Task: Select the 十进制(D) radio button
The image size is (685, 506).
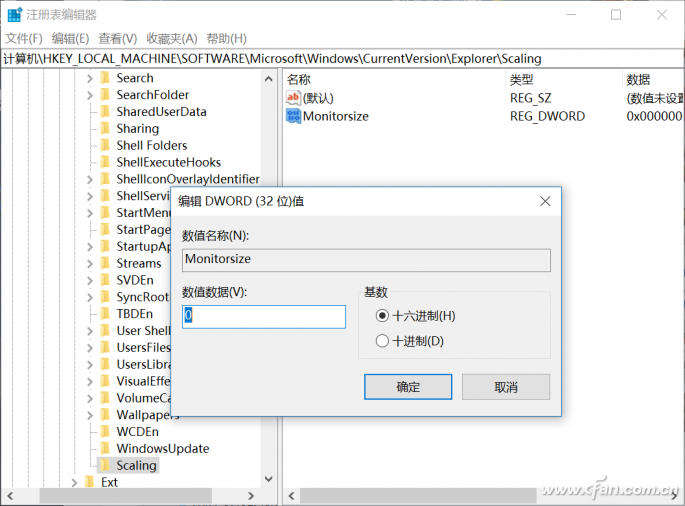Action: pos(382,341)
